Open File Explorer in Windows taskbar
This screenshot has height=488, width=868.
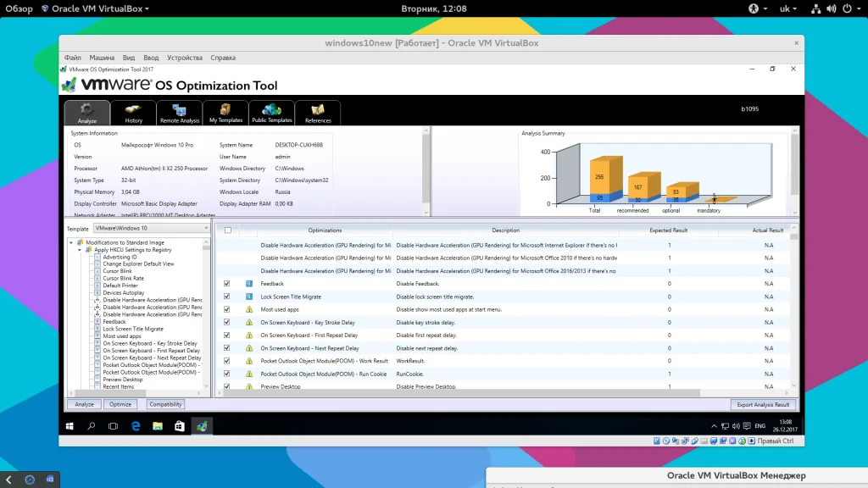point(157,426)
